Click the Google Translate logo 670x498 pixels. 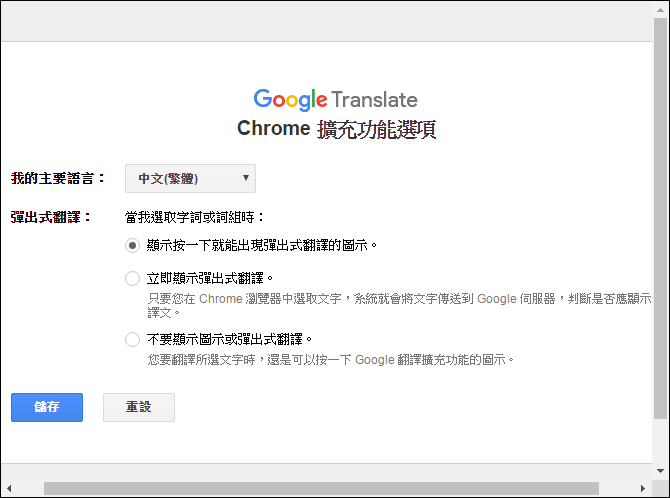[335, 100]
